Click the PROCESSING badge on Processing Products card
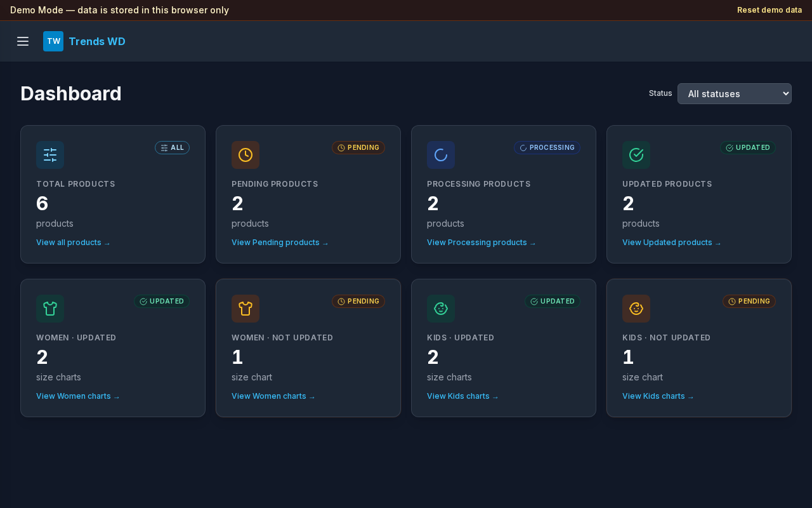Viewport: 812px width, 508px height. [x=547, y=147]
